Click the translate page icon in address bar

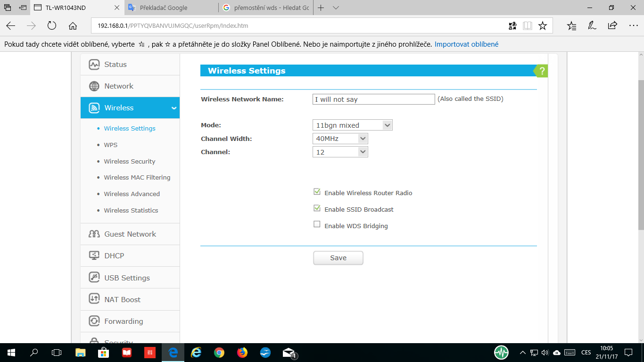(x=512, y=26)
